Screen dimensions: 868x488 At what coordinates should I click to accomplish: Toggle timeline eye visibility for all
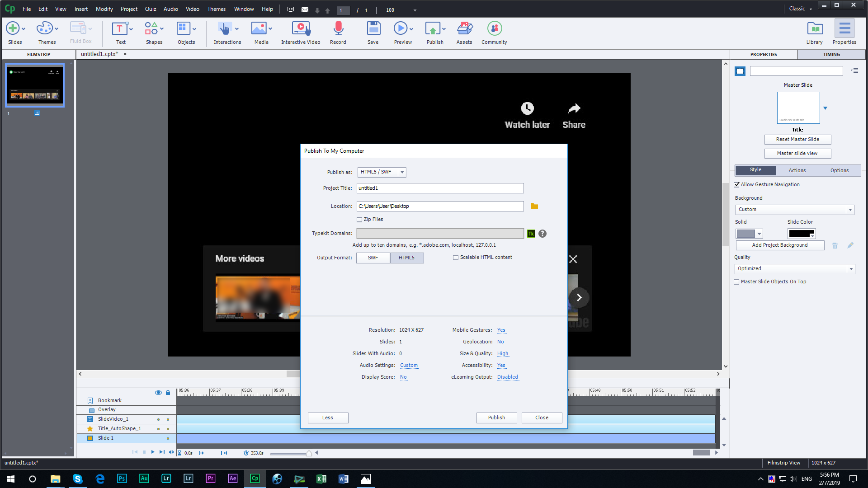click(158, 393)
